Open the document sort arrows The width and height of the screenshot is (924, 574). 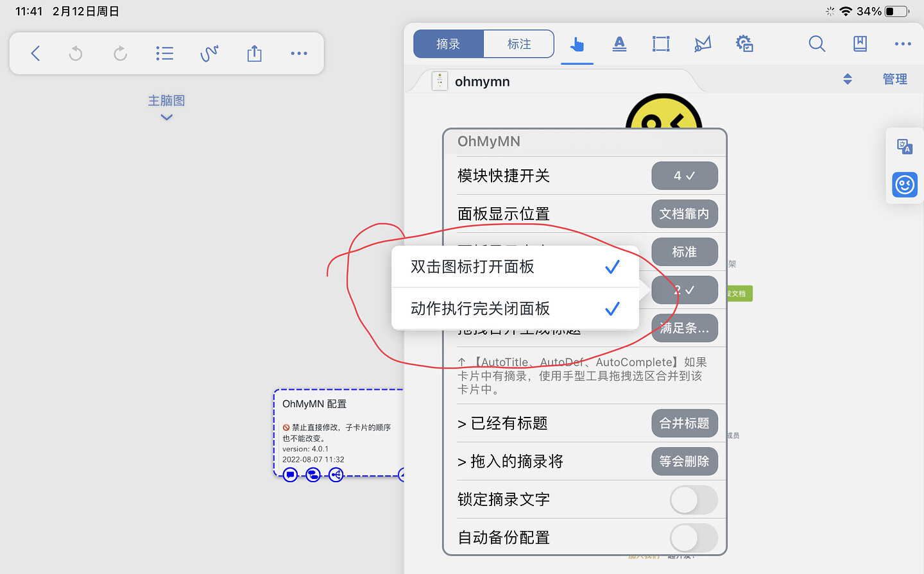pyautogui.click(x=848, y=79)
